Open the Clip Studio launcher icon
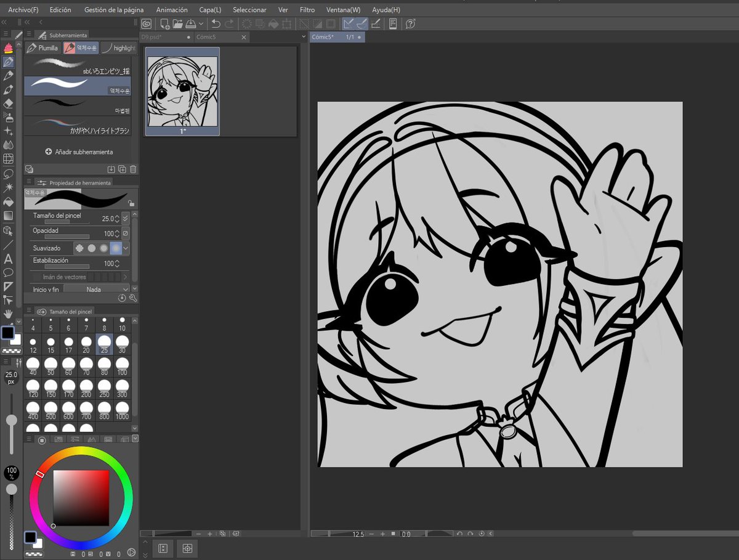This screenshot has width=739, height=560. (x=146, y=23)
